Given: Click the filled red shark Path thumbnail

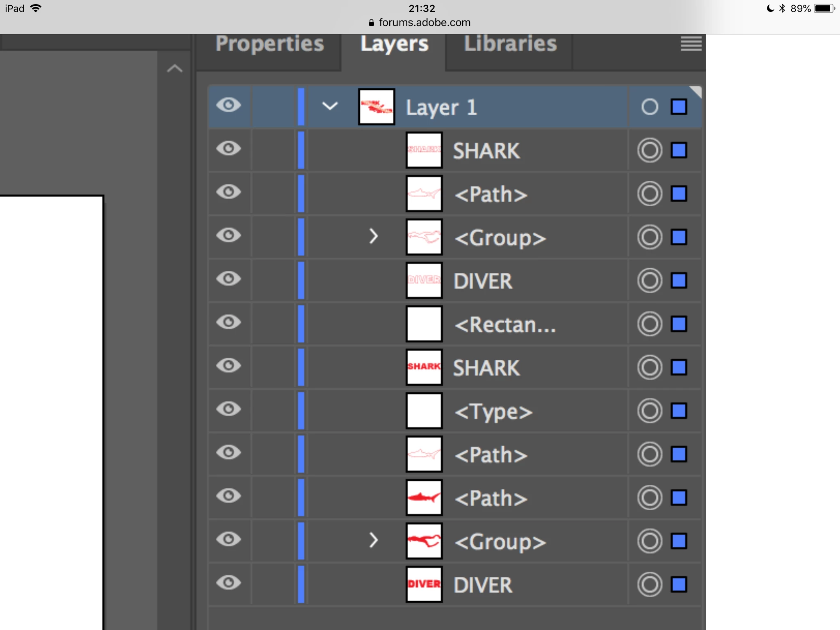Looking at the screenshot, I should [x=424, y=498].
